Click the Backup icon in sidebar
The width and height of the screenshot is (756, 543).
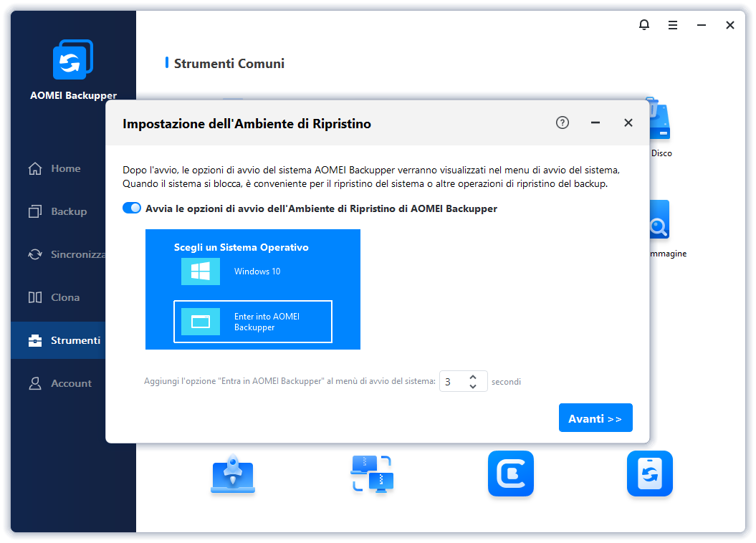pos(35,211)
